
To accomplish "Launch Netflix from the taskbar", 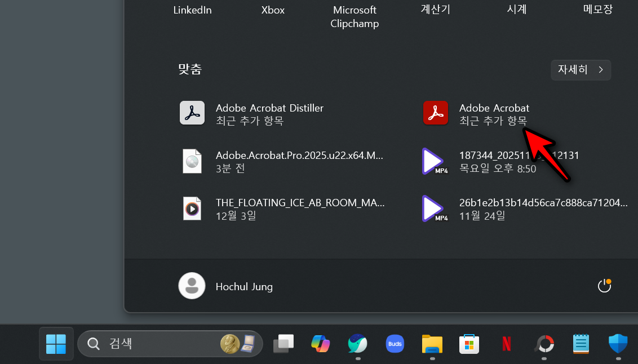I will (507, 344).
